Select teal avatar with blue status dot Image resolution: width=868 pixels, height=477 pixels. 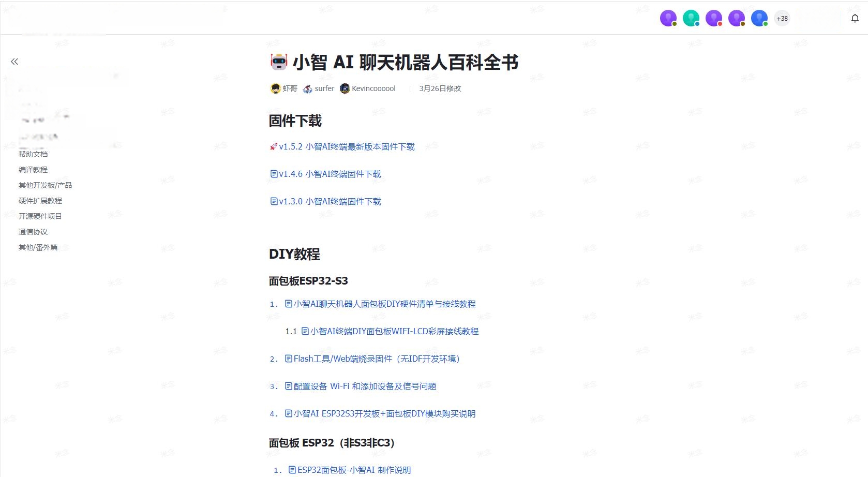691,19
